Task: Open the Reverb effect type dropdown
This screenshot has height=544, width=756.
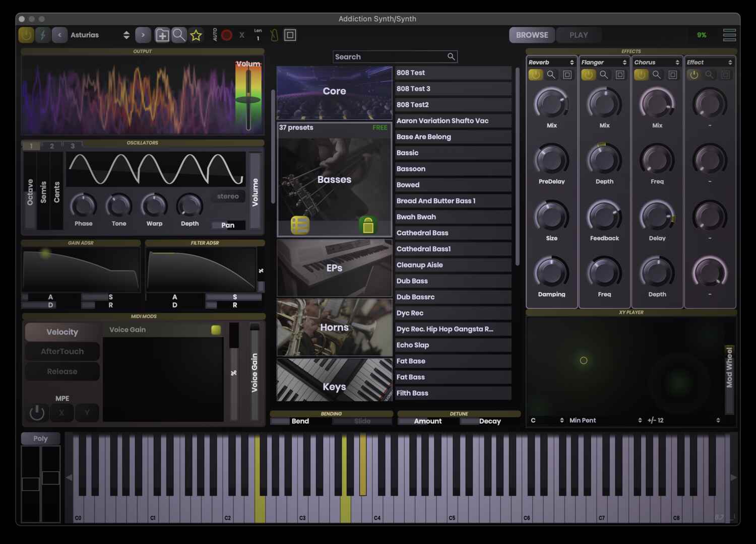Action: coord(551,62)
